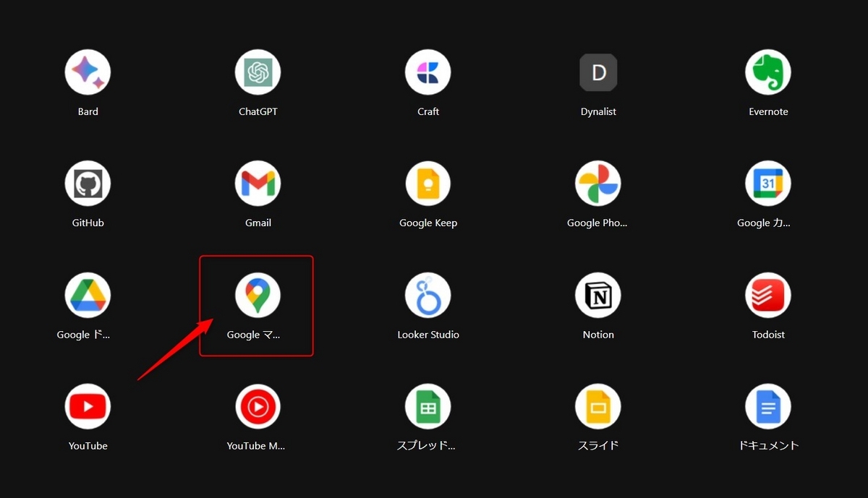Click the 'スプレッド...' label text
This screenshot has width=868, height=498.
(x=426, y=446)
